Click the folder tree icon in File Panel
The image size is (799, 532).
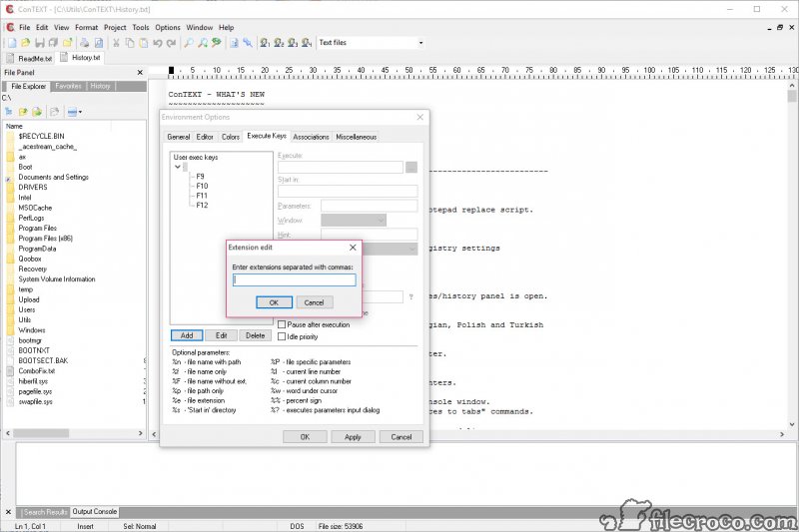9,112
